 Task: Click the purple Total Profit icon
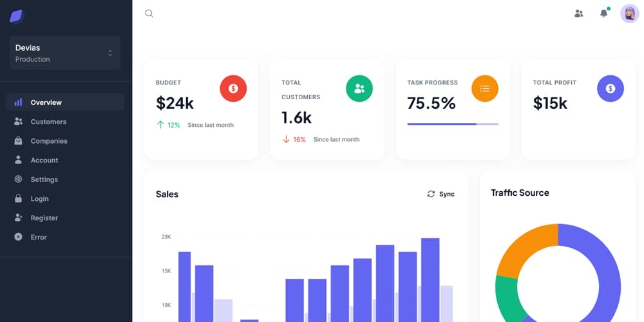[611, 88]
